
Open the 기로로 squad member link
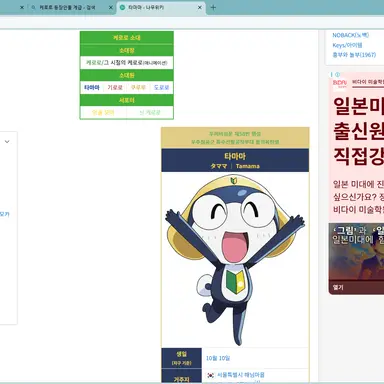coord(115,88)
